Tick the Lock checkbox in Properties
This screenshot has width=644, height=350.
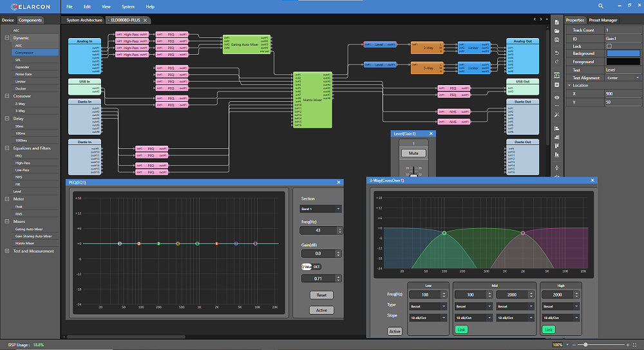[x=609, y=46]
